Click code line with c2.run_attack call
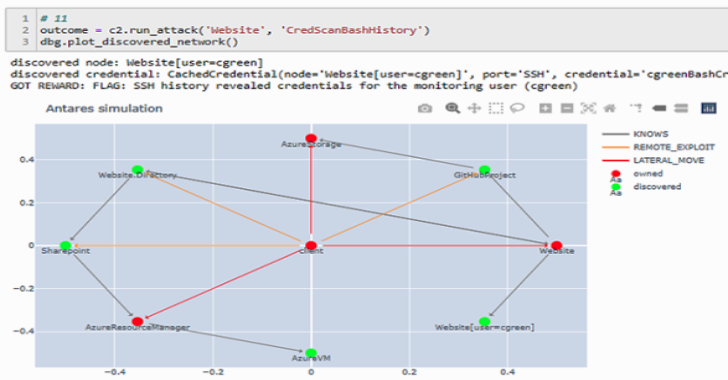The image size is (728, 380). 235,30
